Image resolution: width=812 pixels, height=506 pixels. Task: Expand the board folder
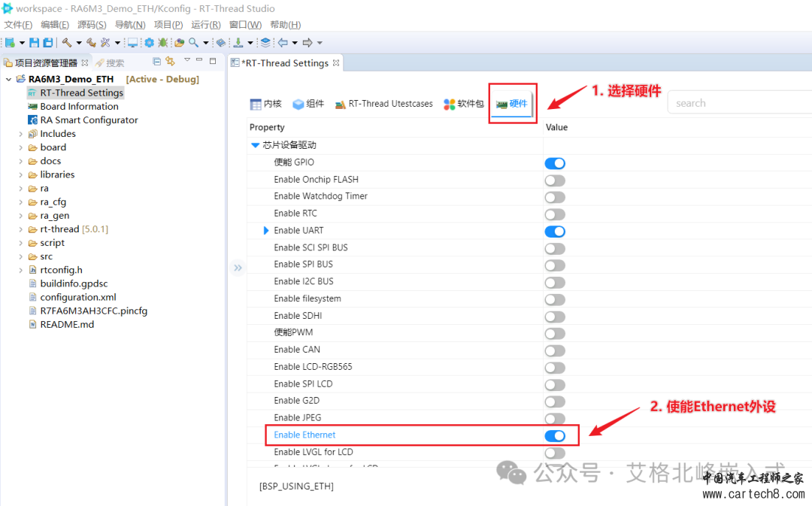(x=21, y=147)
